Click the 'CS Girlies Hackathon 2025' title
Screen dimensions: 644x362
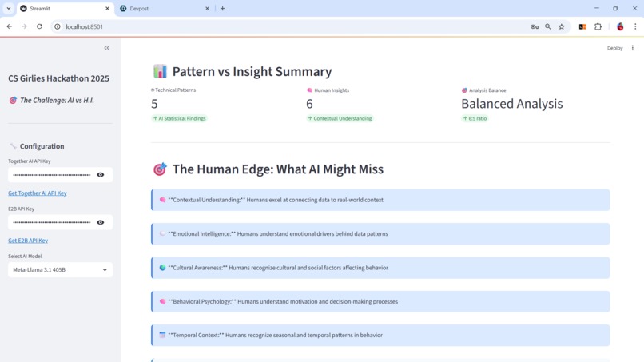pos(59,78)
